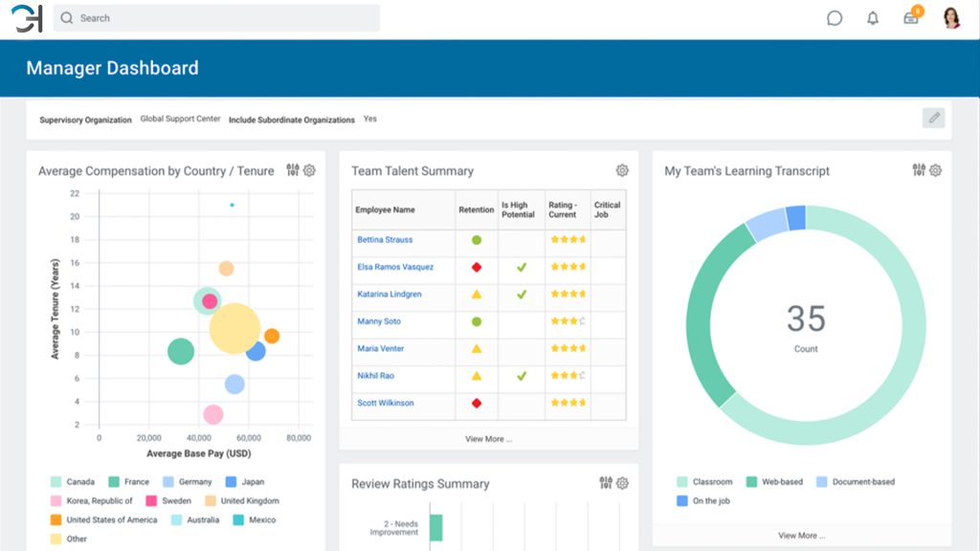
Task: Open the chat messages icon
Action: tap(834, 17)
